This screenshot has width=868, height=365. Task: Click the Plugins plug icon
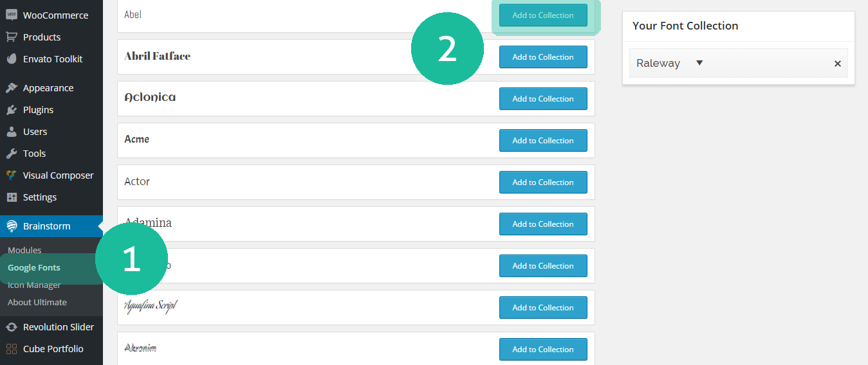tap(12, 110)
